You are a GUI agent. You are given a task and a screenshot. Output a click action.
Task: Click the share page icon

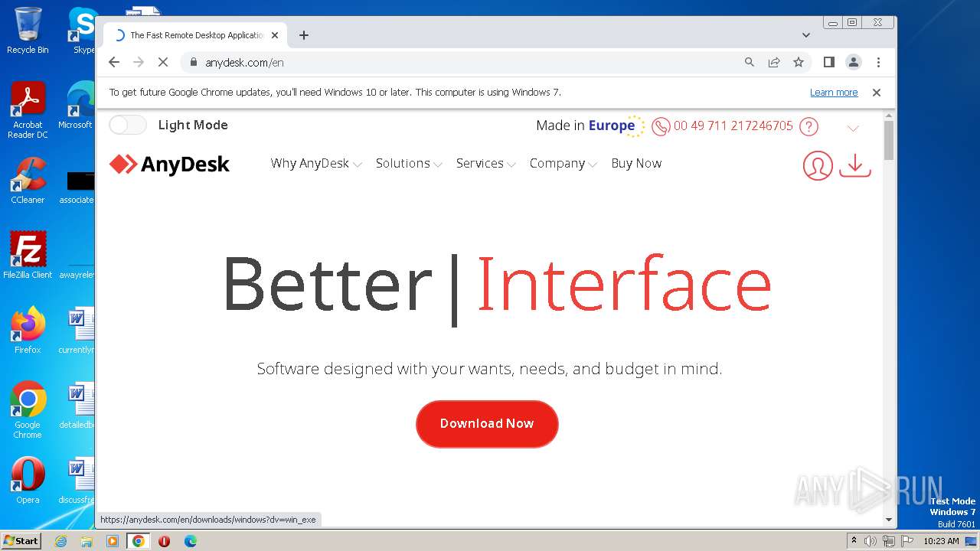(x=774, y=62)
